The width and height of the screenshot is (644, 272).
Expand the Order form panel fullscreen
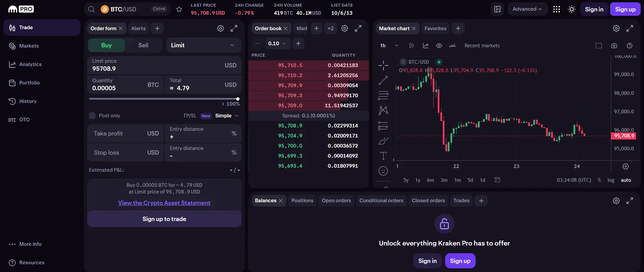pyautogui.click(x=234, y=29)
